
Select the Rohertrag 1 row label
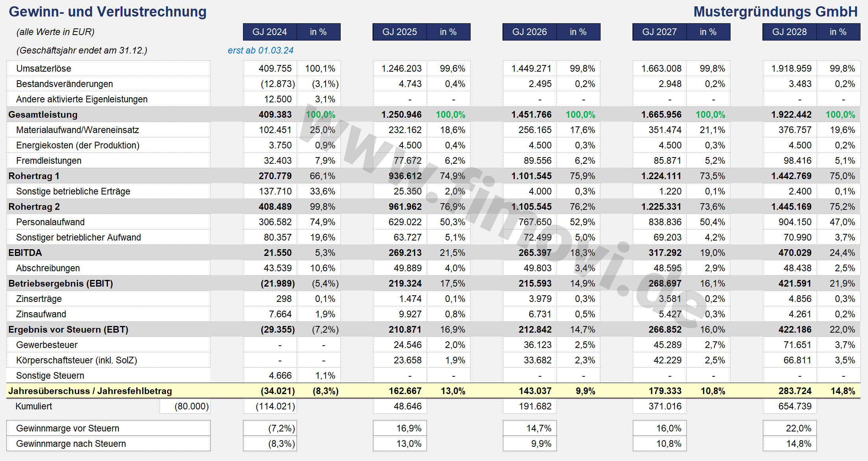[34, 176]
